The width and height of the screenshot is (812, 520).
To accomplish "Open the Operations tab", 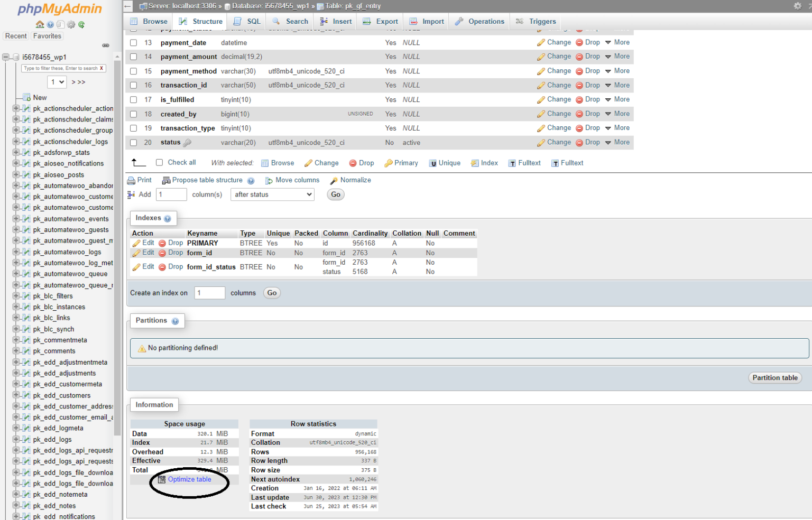I will point(479,21).
